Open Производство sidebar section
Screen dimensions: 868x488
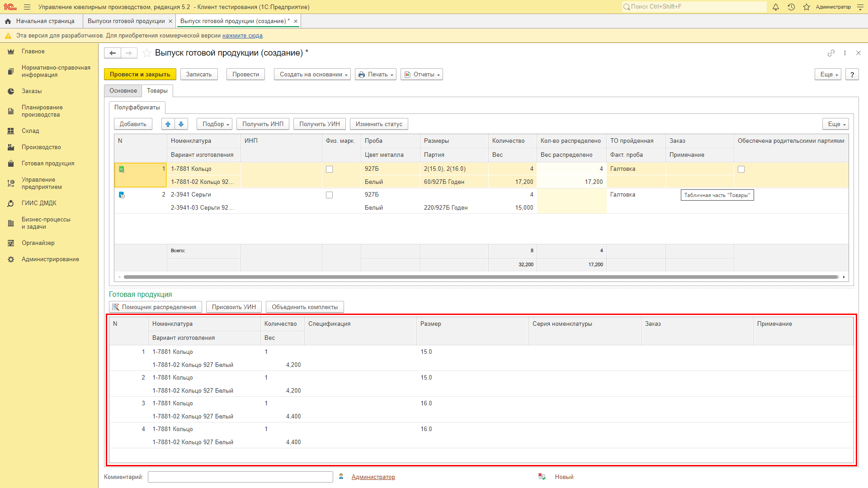[x=41, y=147]
